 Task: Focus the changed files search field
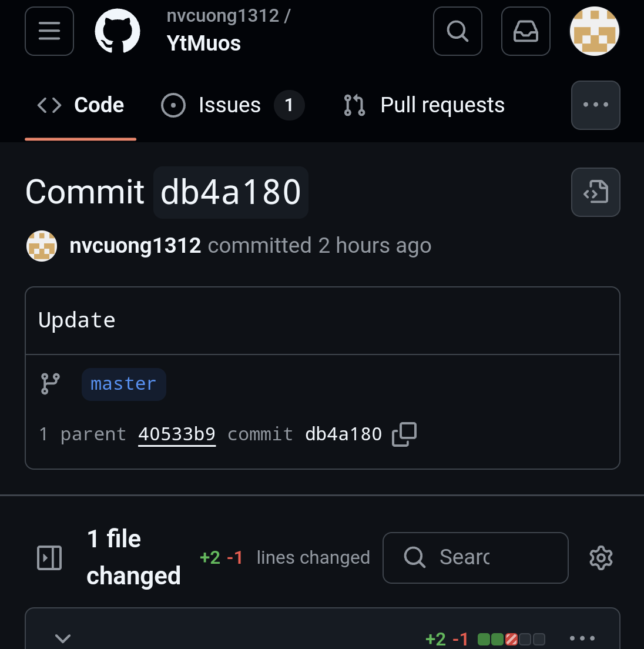point(476,558)
